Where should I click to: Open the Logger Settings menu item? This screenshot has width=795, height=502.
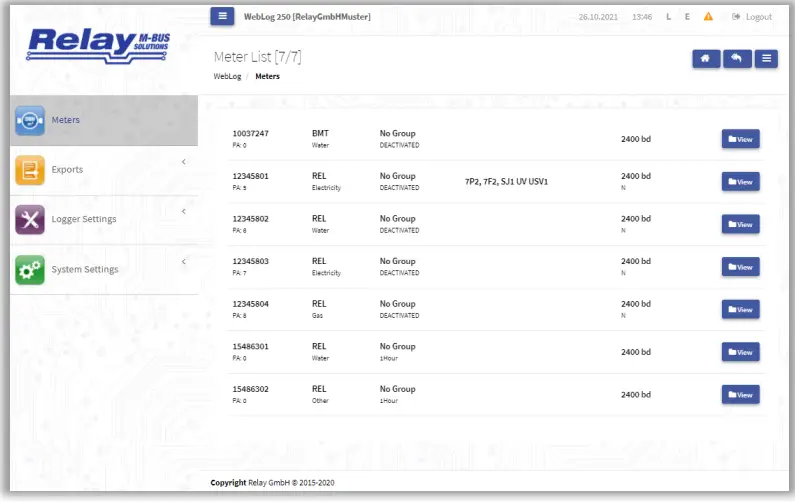(x=104, y=220)
